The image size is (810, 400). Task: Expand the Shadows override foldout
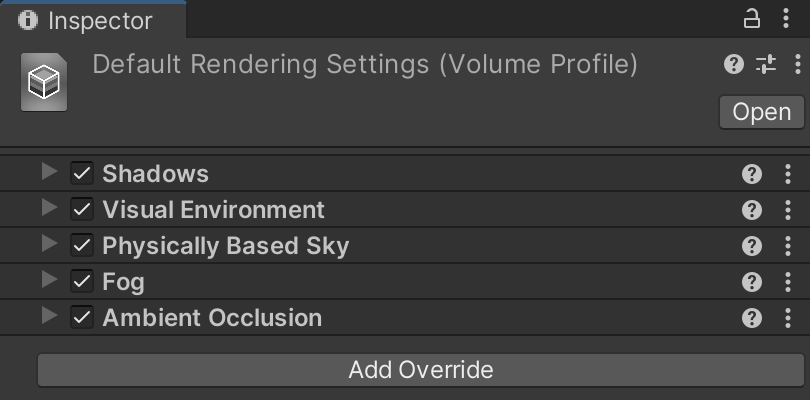(49, 173)
